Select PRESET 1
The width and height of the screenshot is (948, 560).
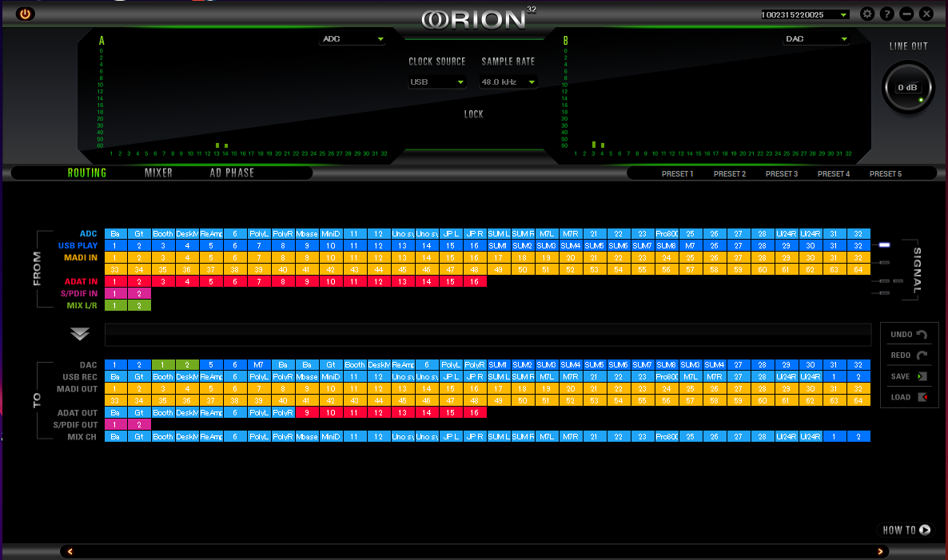[677, 174]
